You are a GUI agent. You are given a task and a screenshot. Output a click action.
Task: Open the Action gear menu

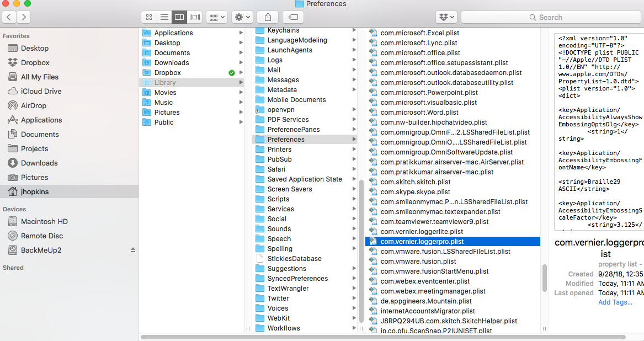pyautogui.click(x=242, y=17)
